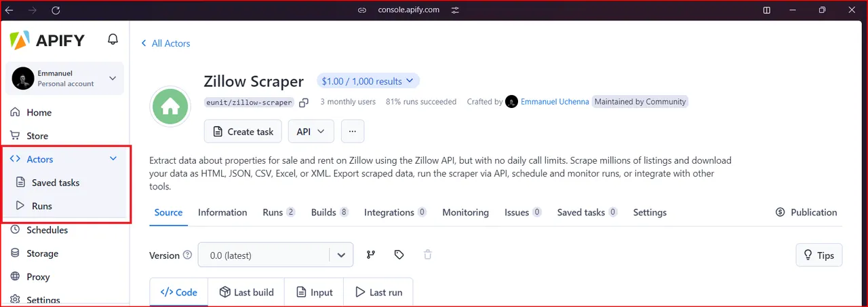Image resolution: width=868 pixels, height=307 pixels.
Task: Toggle the browser sidebar panel icon
Action: (767, 10)
